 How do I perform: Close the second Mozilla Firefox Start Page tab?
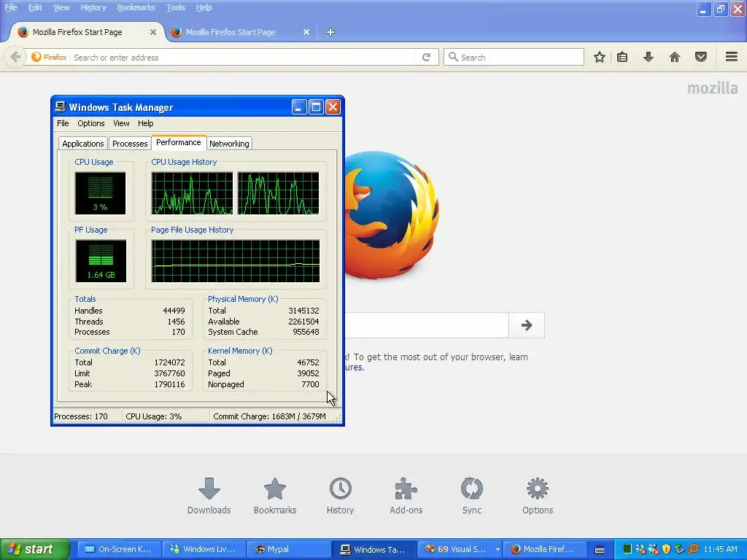point(306,32)
